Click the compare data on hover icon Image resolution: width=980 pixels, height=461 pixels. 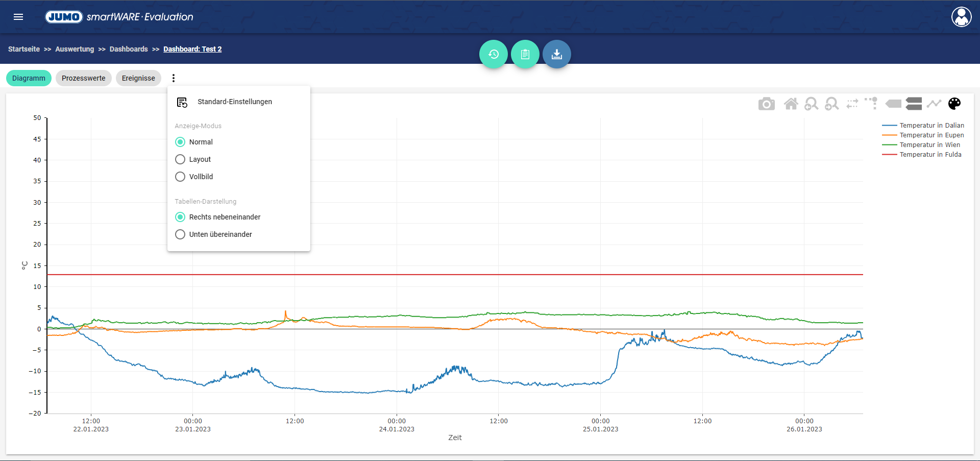click(x=913, y=104)
